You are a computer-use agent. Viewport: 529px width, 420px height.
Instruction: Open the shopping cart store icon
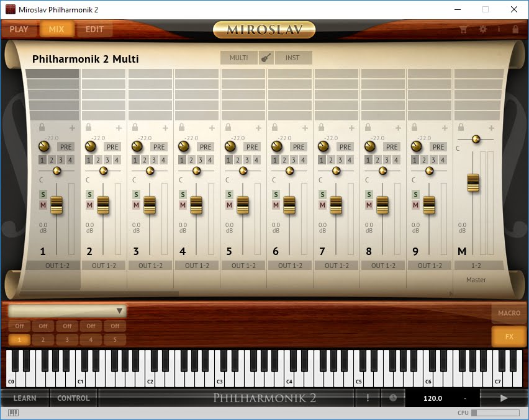coord(464,29)
